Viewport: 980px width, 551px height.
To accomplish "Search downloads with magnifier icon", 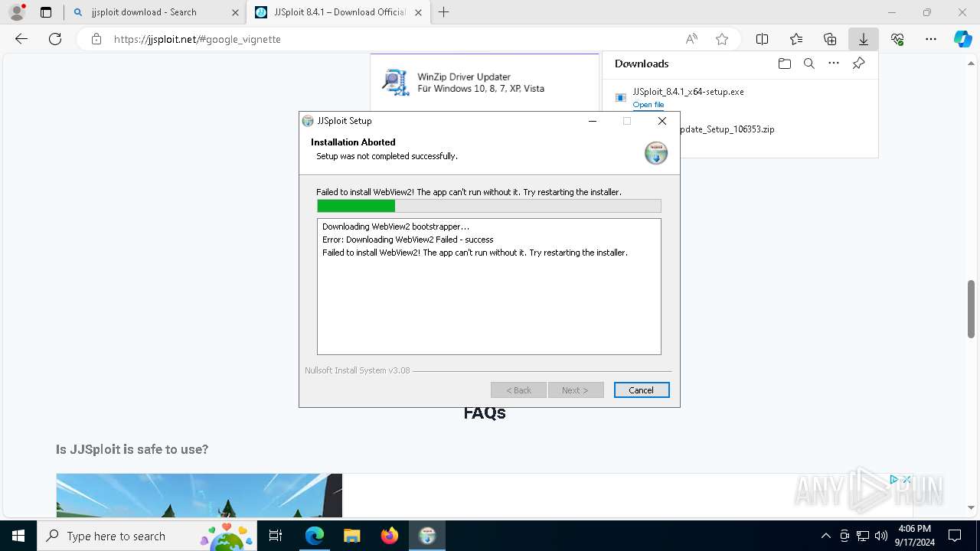I will tap(808, 64).
